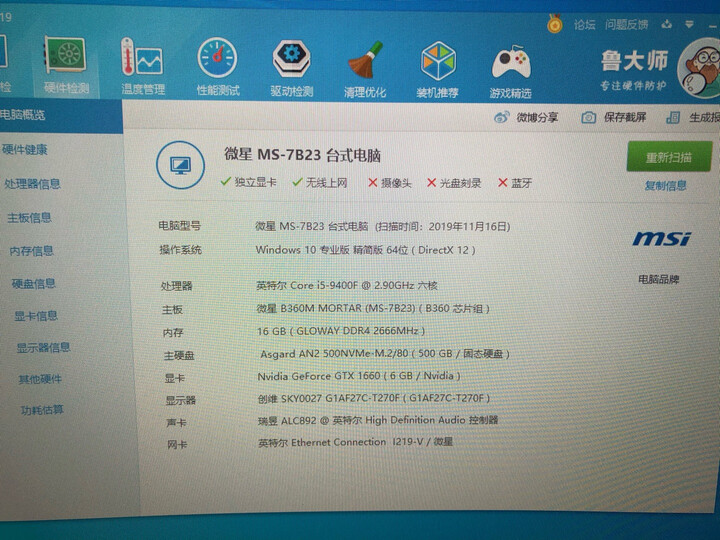Select 硬盘信息 in the sidebar
Image resolution: width=720 pixels, height=540 pixels.
(x=34, y=283)
